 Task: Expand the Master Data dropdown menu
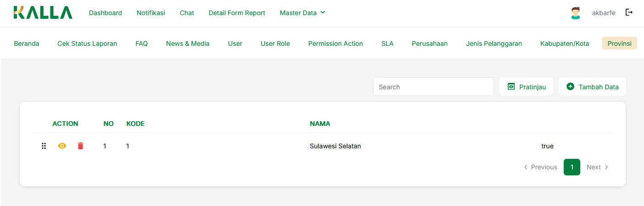pyautogui.click(x=302, y=13)
